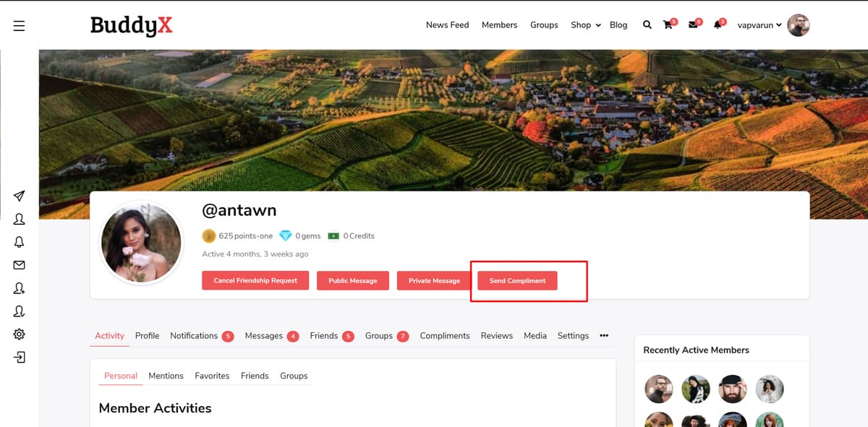
Task: Click the sidebar bell icon
Action: pyautogui.click(x=20, y=242)
